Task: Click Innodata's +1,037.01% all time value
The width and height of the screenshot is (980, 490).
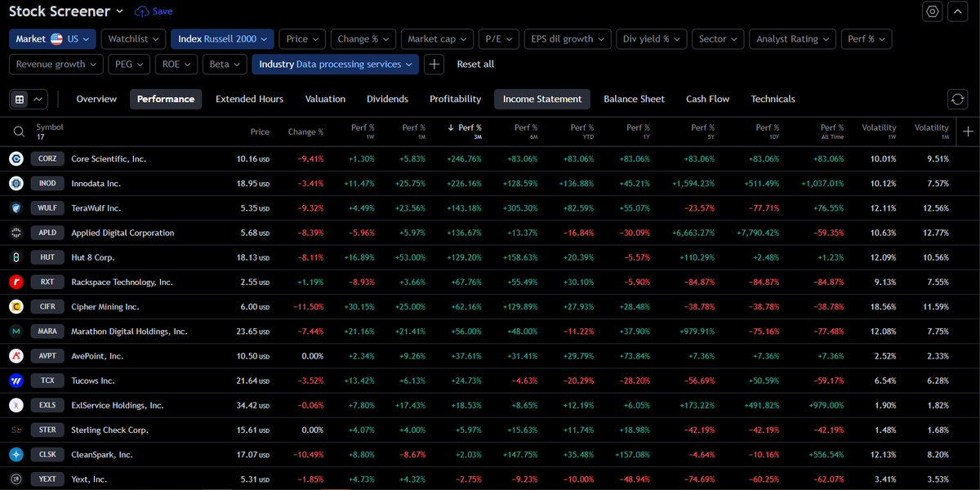Action: coord(822,183)
